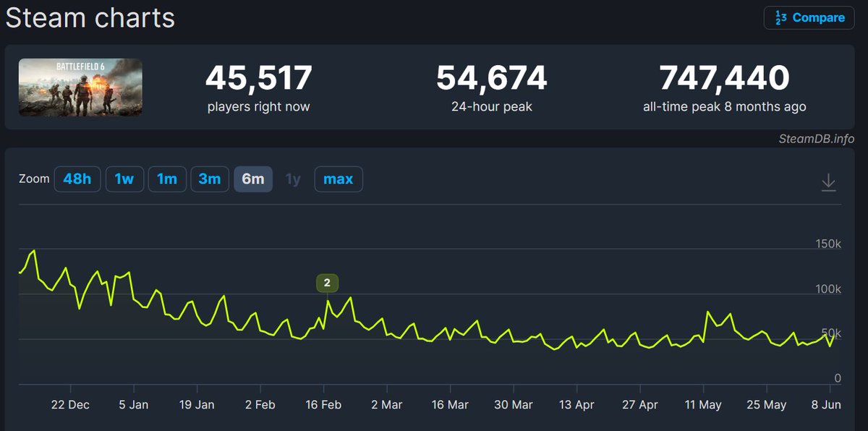Click the 50k y-axis label
The width and height of the screenshot is (868, 431).
pyautogui.click(x=831, y=333)
